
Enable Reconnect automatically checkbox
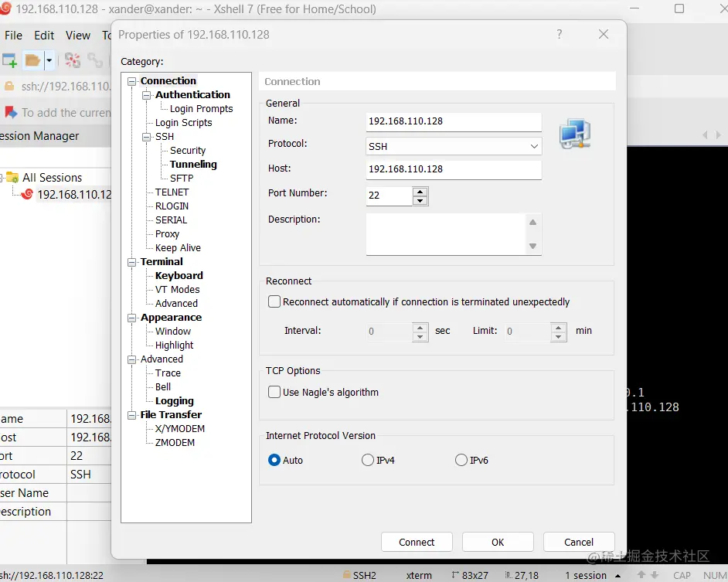point(274,302)
